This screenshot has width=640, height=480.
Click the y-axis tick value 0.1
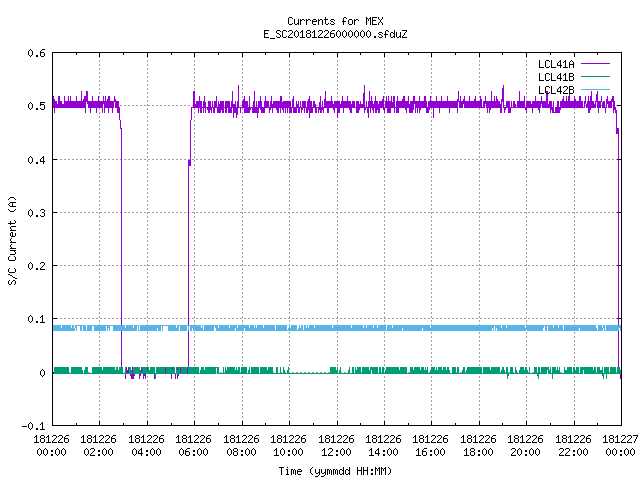(36, 319)
